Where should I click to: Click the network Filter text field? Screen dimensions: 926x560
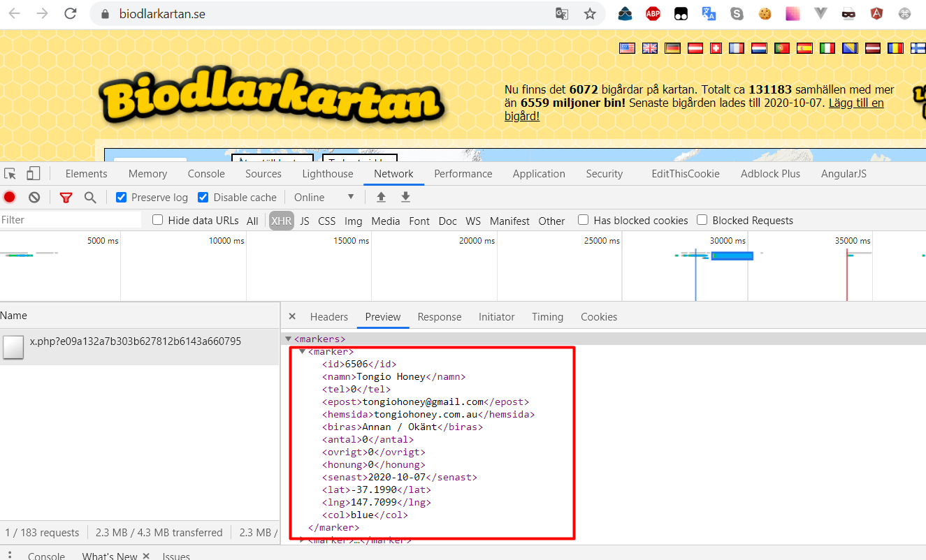click(71, 220)
